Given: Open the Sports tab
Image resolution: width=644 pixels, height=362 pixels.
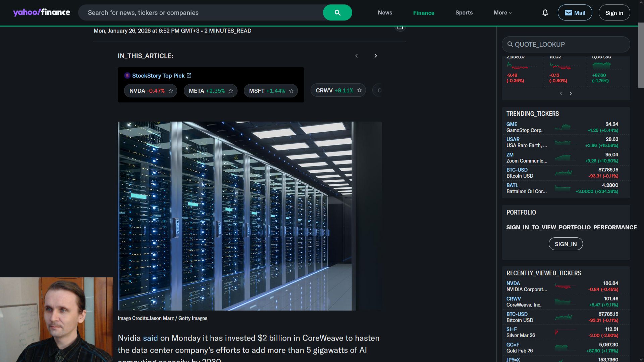Looking at the screenshot, I should coord(464,13).
